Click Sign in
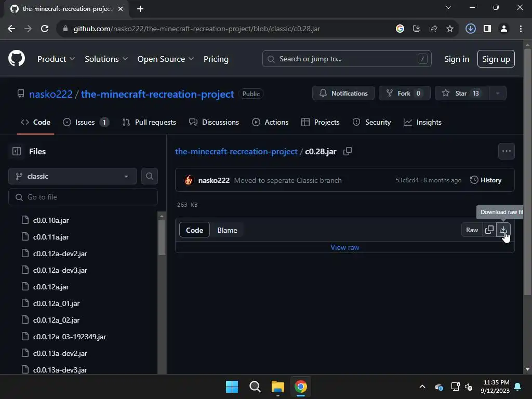 [x=456, y=59]
